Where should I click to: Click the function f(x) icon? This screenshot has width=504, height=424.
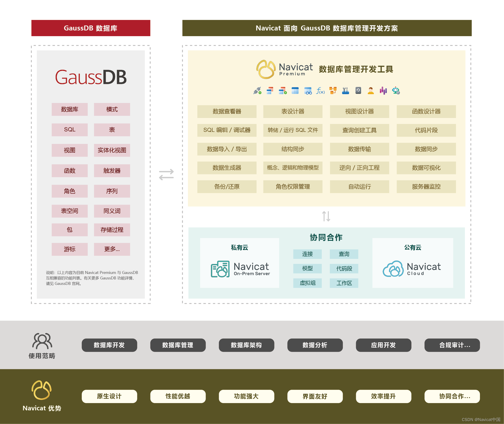[x=320, y=91]
